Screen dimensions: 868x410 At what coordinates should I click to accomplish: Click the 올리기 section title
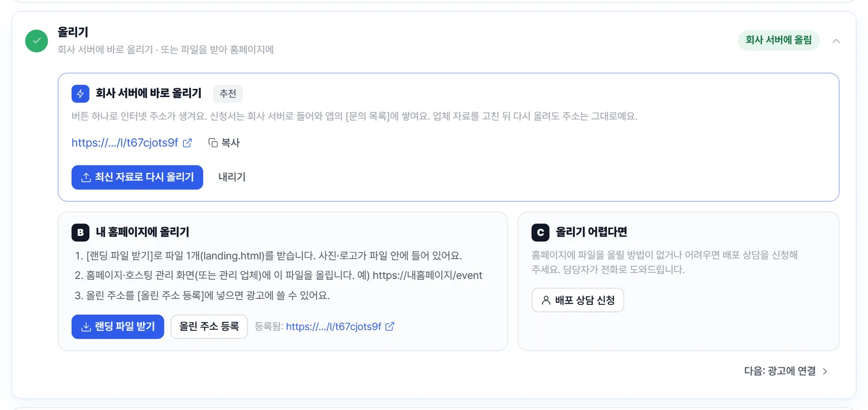pyautogui.click(x=73, y=32)
